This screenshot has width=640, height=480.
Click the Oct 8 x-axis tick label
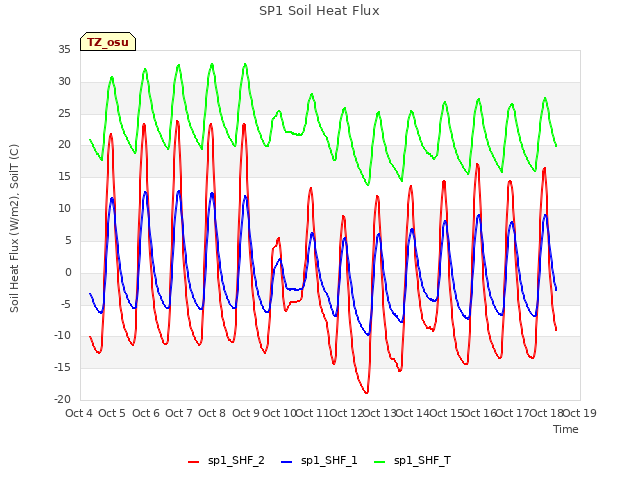pyautogui.click(x=212, y=413)
